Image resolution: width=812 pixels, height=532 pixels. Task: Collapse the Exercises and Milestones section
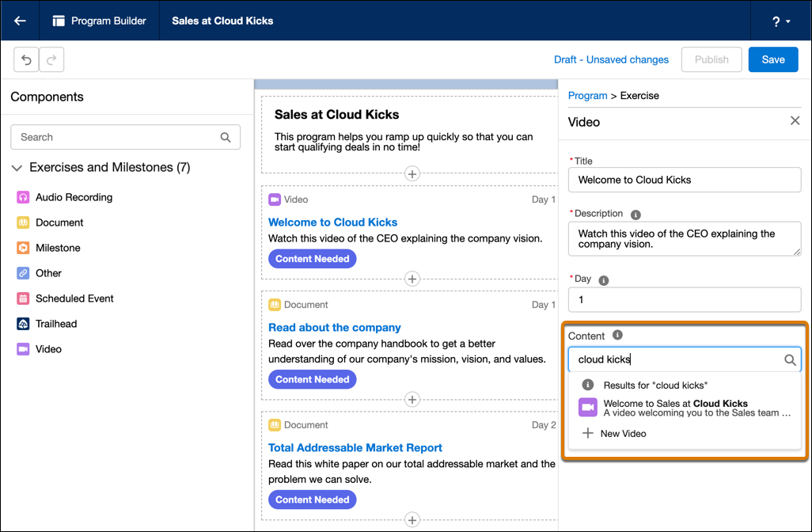click(x=17, y=168)
